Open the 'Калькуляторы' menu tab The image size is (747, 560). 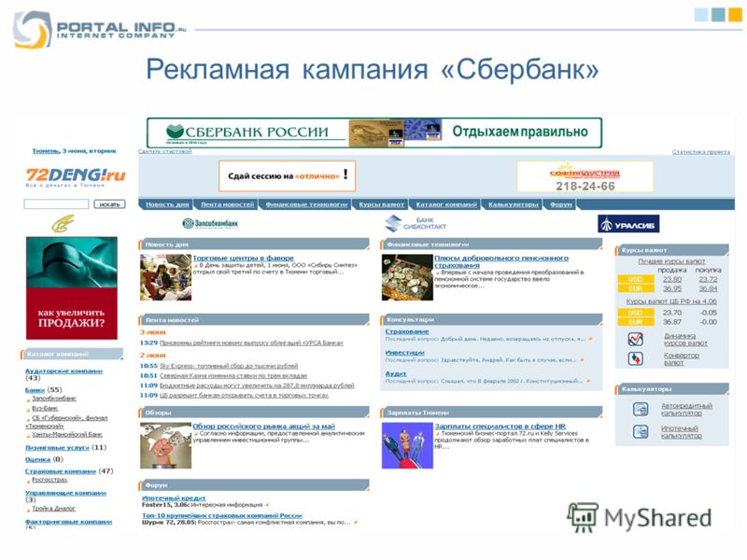pyautogui.click(x=513, y=204)
